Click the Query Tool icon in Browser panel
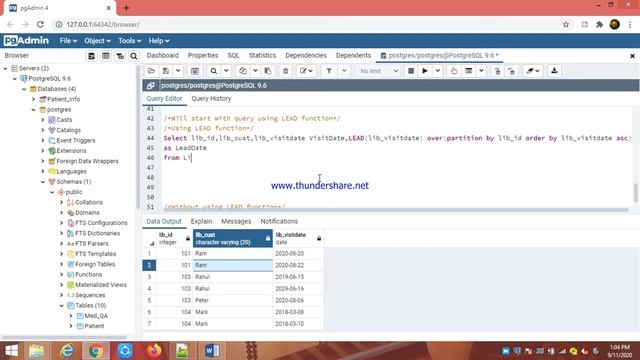The width and height of the screenshot is (640, 360). pyautogui.click(x=91, y=56)
